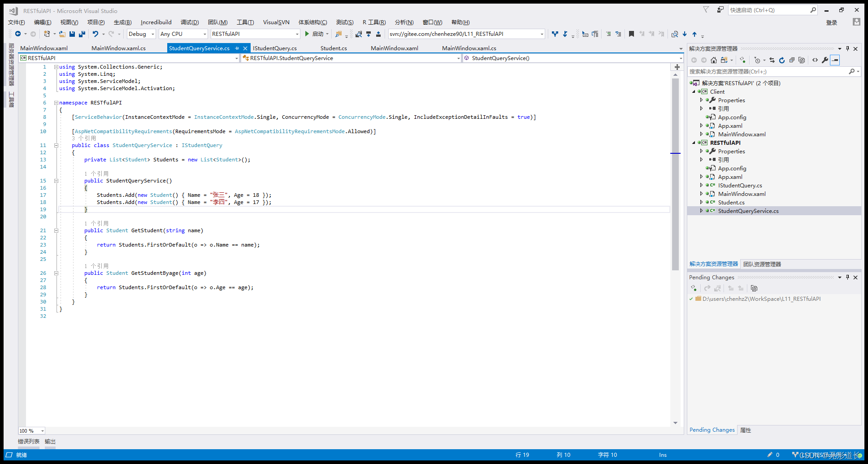
Task: Start debugging with the green play button
Action: pyautogui.click(x=307, y=34)
